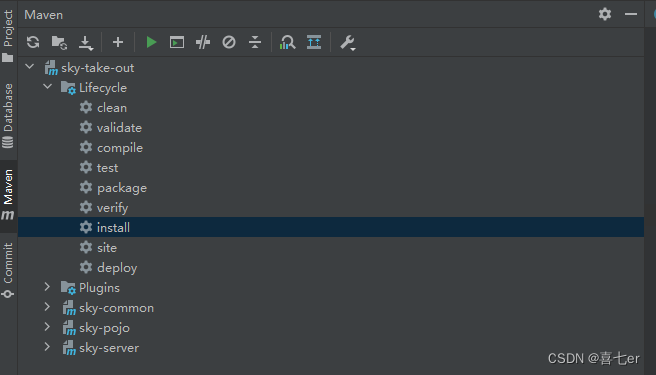Select the install lifecycle phase
656x375 pixels.
pos(113,228)
